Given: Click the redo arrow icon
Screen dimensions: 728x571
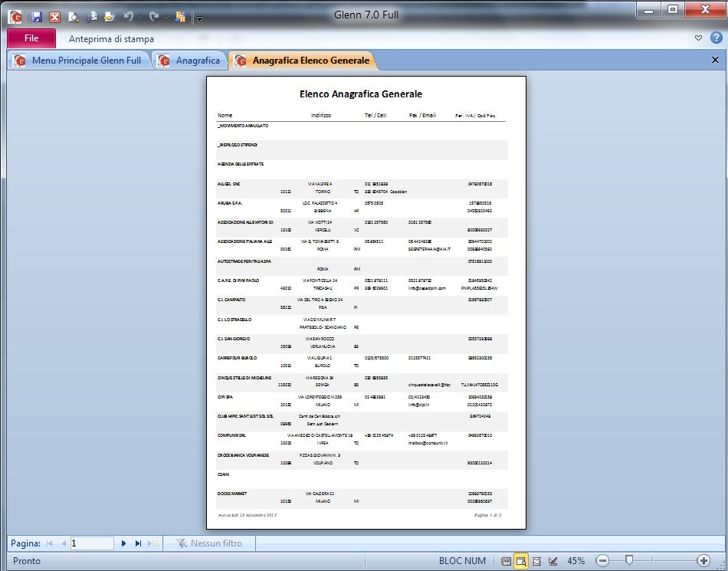Looking at the screenshot, I should pyautogui.click(x=154, y=17).
